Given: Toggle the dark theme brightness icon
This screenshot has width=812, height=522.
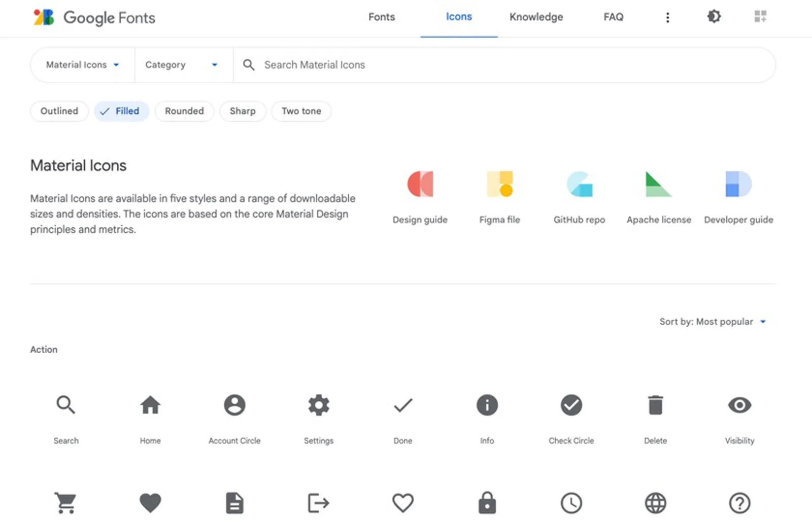Looking at the screenshot, I should click(714, 17).
